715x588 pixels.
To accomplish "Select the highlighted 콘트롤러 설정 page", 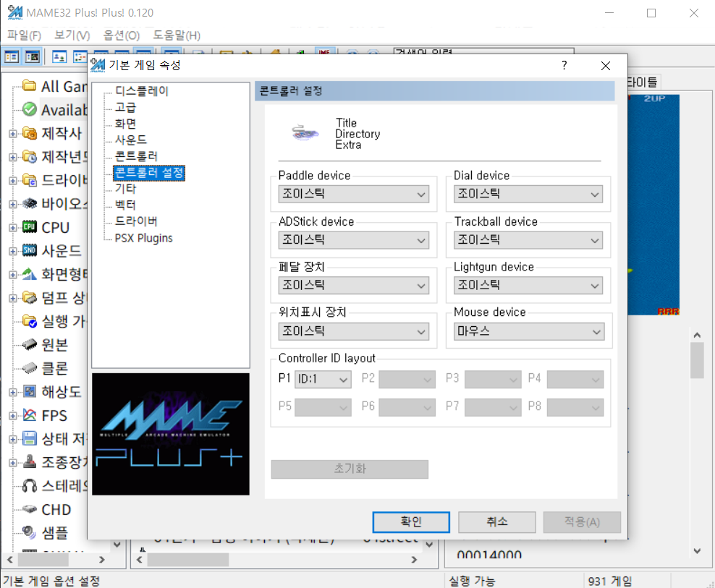I will pos(149,173).
